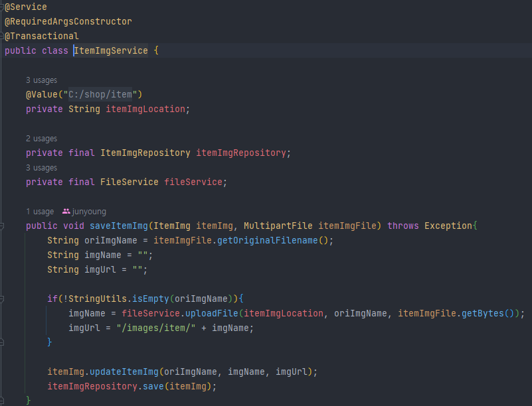This screenshot has height=406, width=532.
Task: Click the uploadFile method call
Action: tap(212, 314)
